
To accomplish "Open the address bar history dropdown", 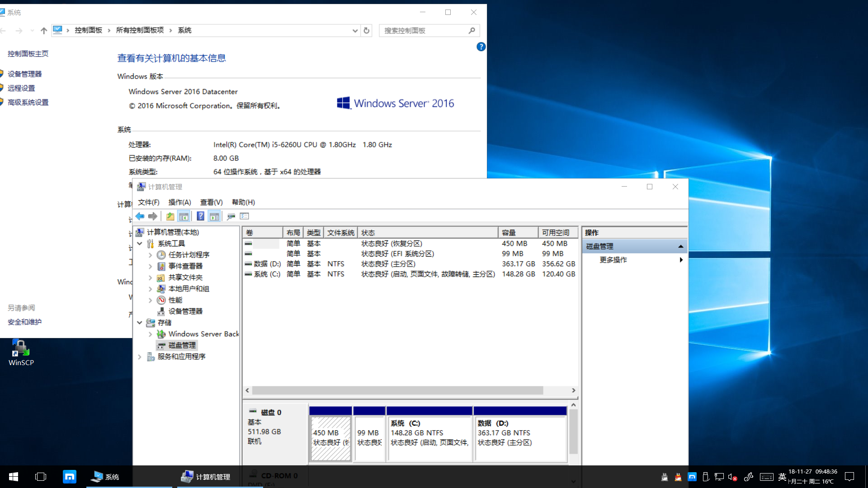I will pyautogui.click(x=355, y=31).
